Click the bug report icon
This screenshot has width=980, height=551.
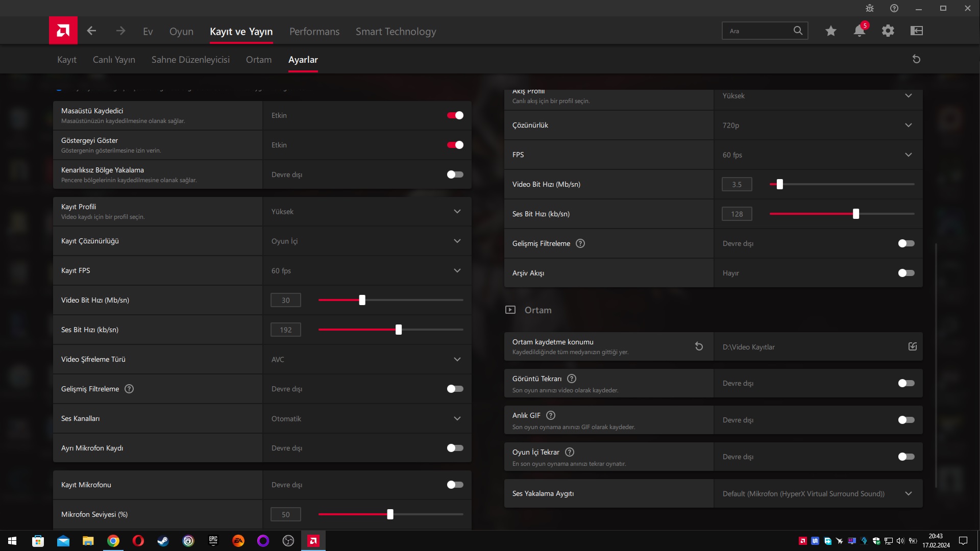(x=870, y=8)
